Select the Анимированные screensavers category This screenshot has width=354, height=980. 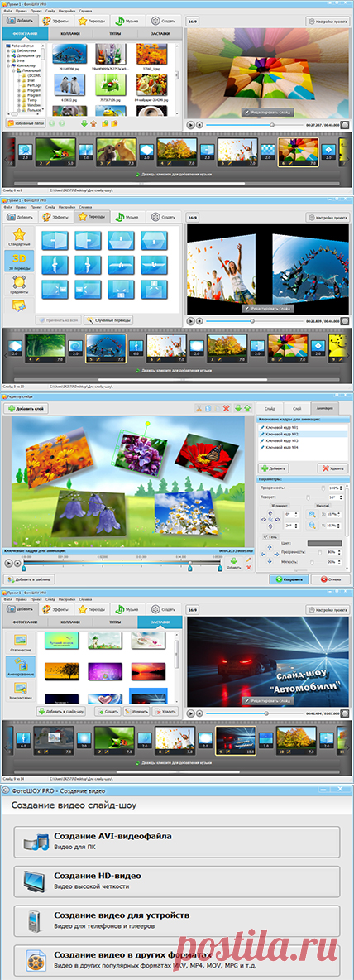click(20, 667)
